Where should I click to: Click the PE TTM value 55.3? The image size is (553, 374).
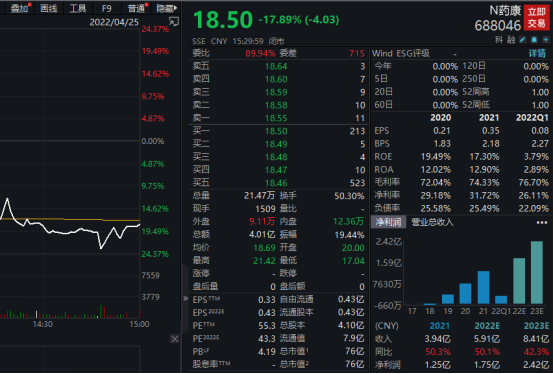click(267, 326)
